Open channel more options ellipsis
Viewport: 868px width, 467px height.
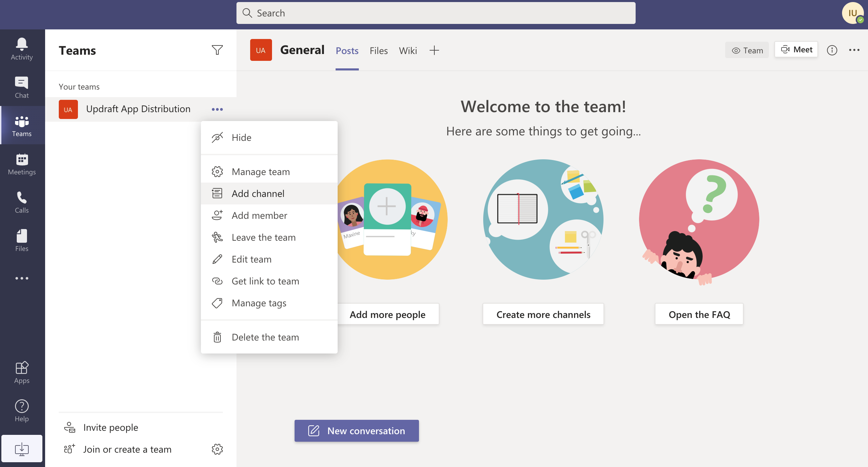[854, 50]
